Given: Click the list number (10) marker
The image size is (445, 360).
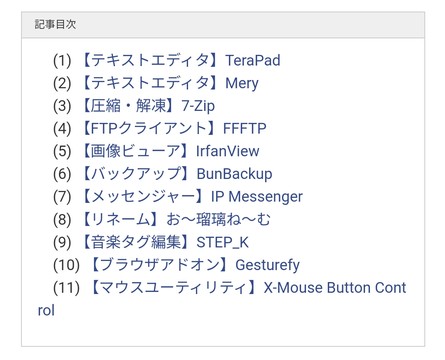Looking at the screenshot, I should (x=66, y=265).
